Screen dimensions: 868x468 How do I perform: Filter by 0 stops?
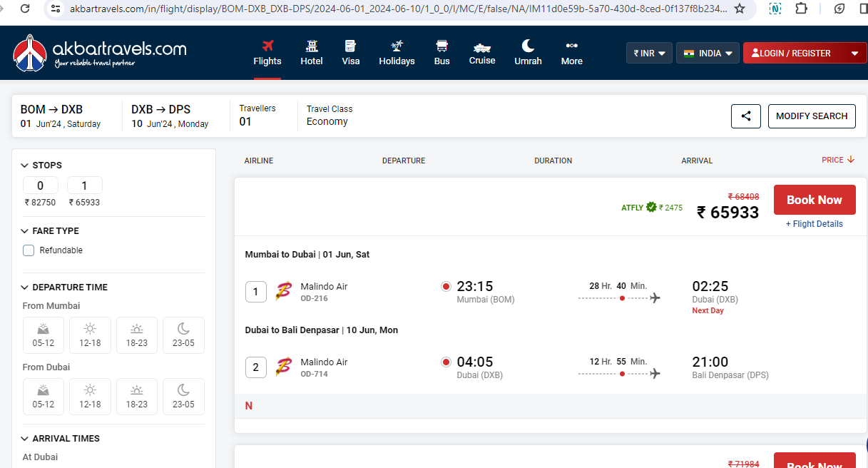click(x=41, y=185)
